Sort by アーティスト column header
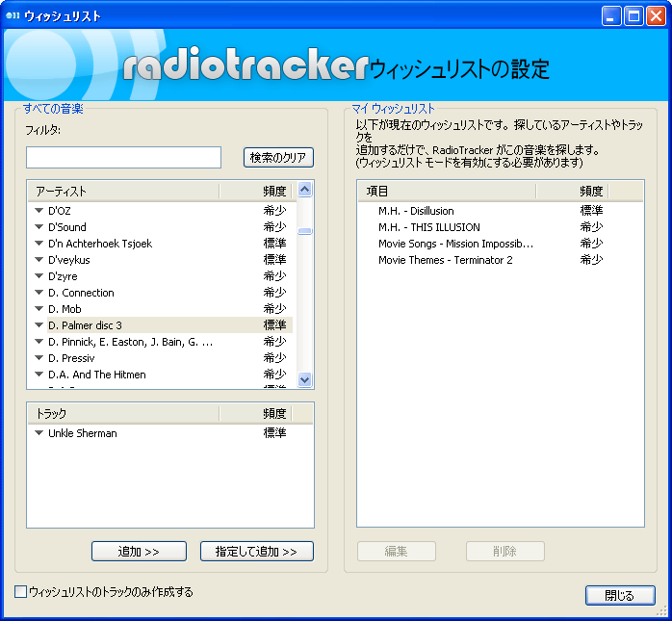This screenshot has height=621, width=672. click(x=123, y=192)
